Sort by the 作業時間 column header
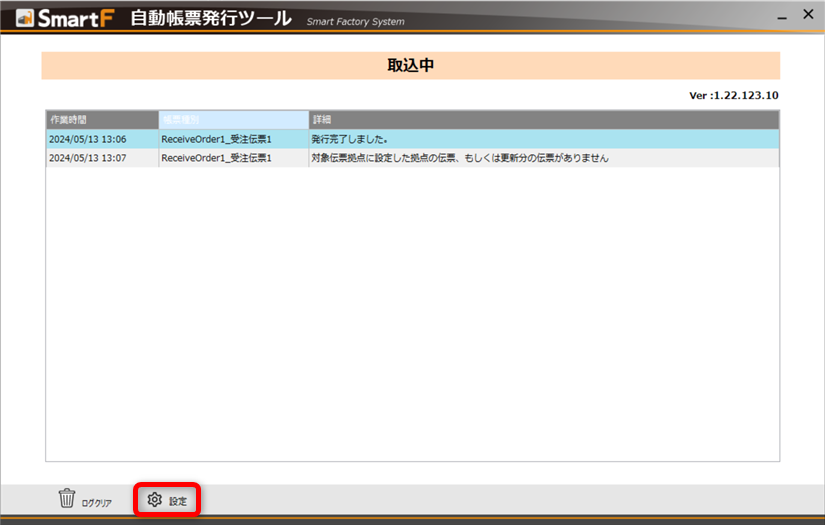Image resolution: width=825 pixels, height=525 pixels. (x=101, y=120)
